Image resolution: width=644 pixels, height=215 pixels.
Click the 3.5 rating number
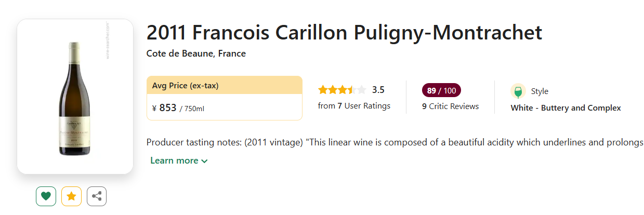coord(378,90)
